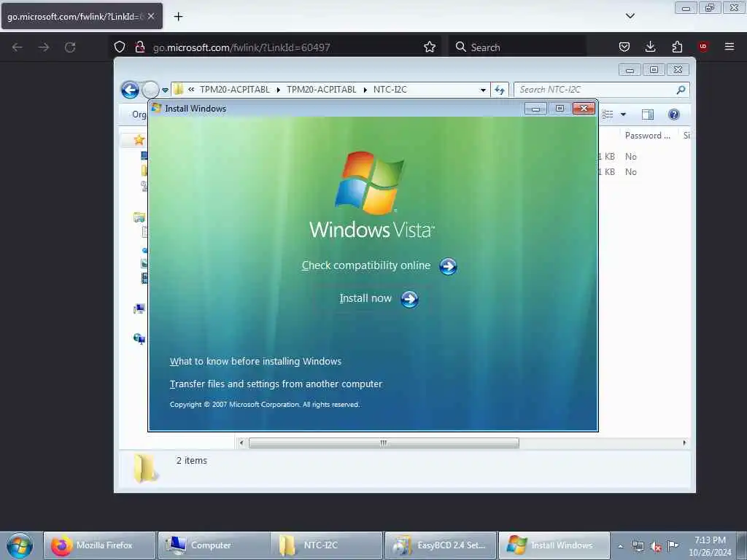Switch to Mozilla Firefox taskbar button
The height and width of the screenshot is (560, 747).
pos(99,545)
